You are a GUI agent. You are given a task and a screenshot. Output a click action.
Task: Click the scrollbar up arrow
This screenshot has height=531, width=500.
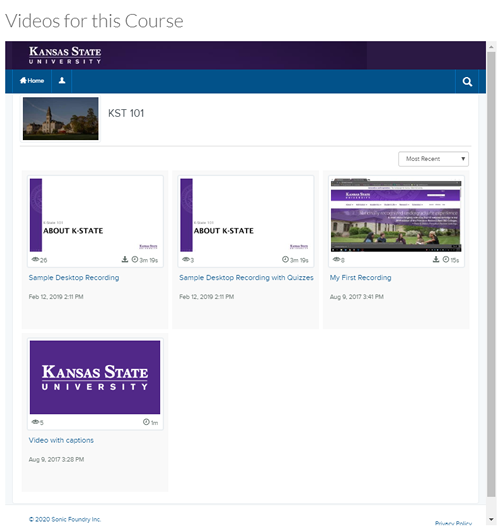click(491, 47)
